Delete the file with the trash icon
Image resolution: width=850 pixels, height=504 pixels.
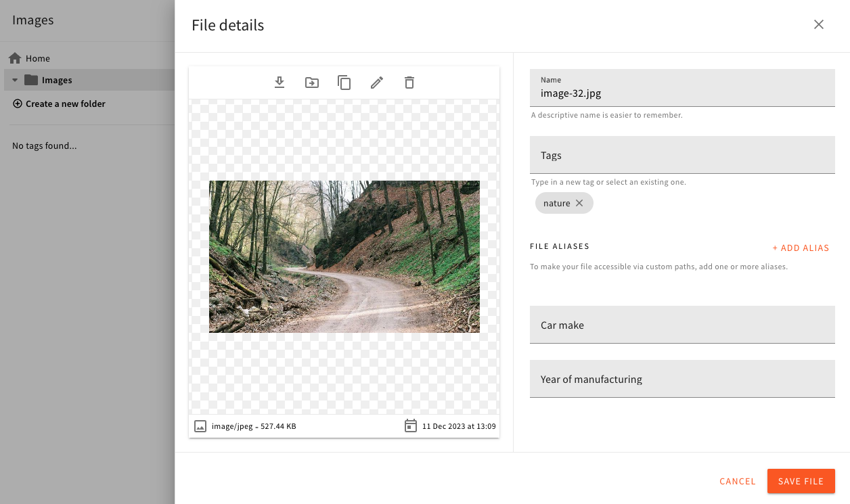[409, 82]
